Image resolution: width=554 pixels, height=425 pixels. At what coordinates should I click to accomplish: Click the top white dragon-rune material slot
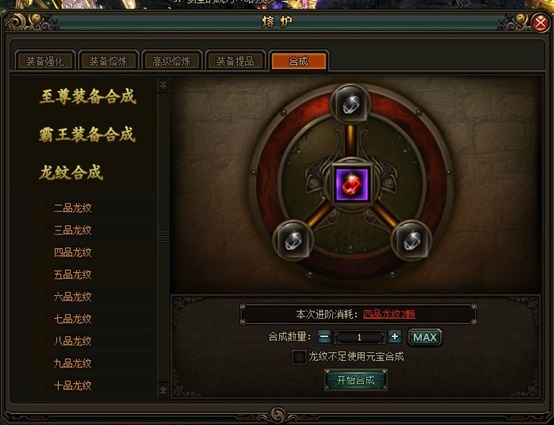tap(350, 104)
